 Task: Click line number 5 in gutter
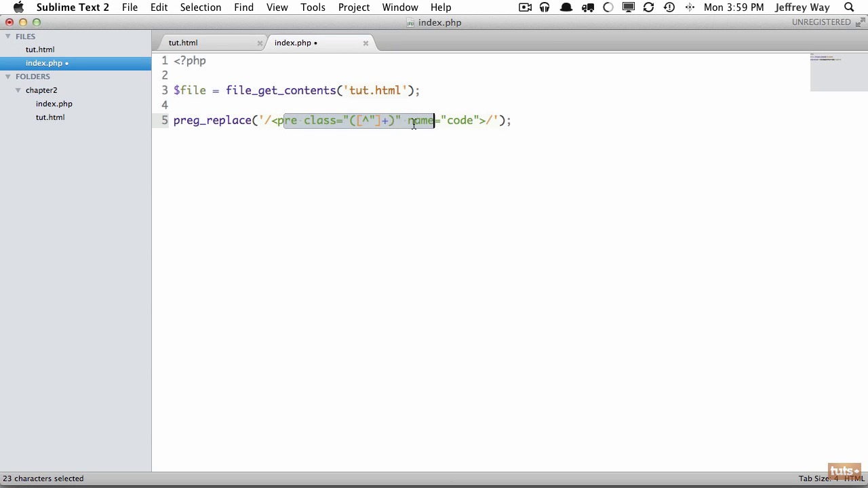[x=165, y=120]
